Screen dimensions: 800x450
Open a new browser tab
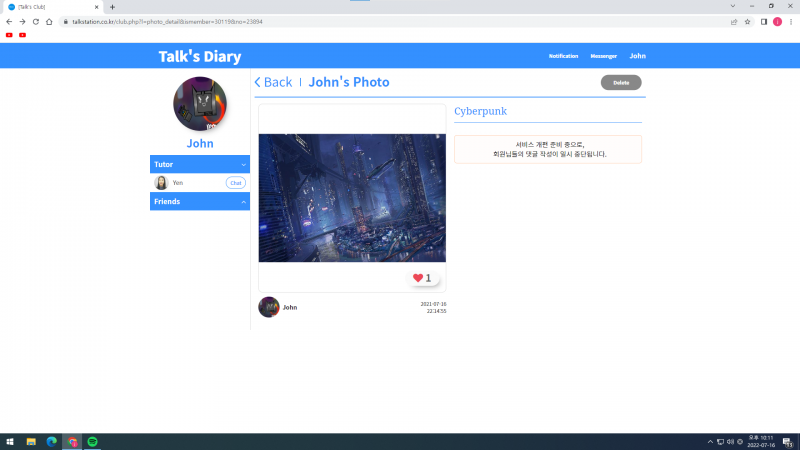point(112,7)
